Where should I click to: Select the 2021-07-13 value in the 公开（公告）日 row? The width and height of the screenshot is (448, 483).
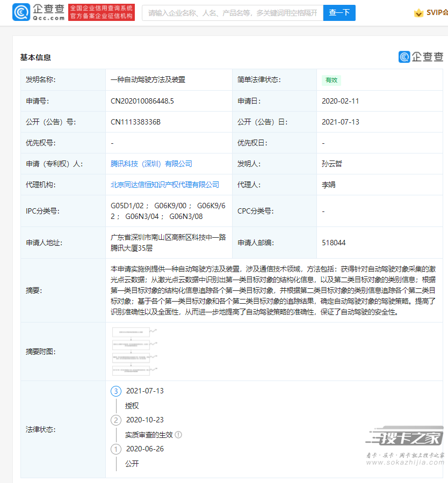[341, 122]
